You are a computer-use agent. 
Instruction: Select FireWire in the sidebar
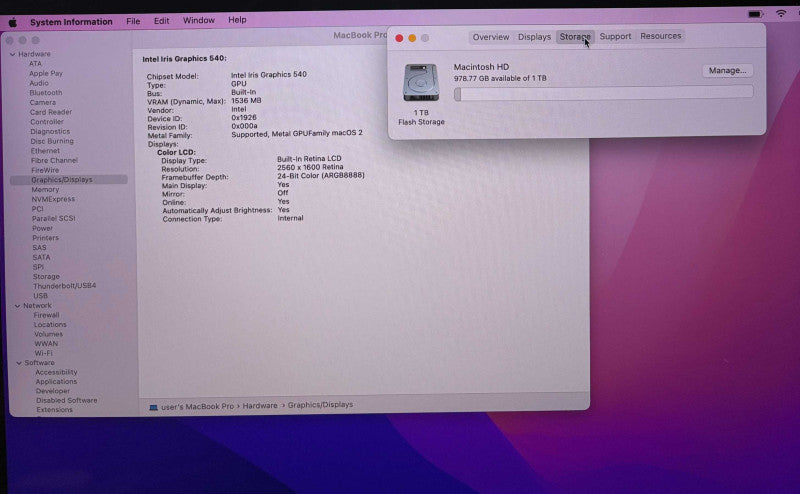[45, 170]
